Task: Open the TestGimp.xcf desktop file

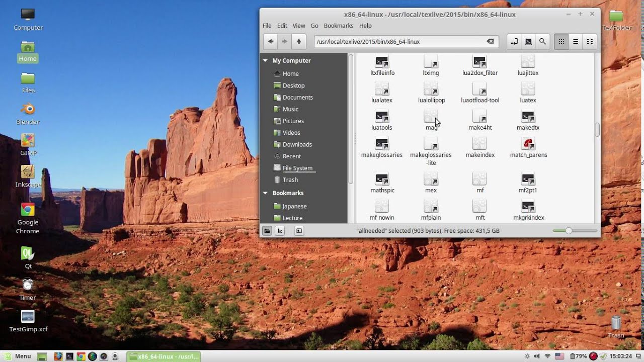Action: tap(28, 316)
